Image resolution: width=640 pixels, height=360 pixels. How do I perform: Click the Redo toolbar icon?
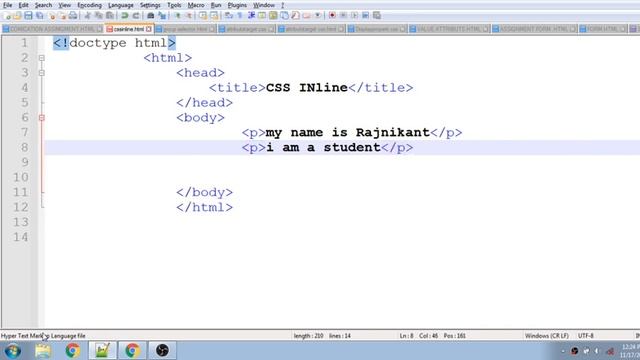(136, 16)
